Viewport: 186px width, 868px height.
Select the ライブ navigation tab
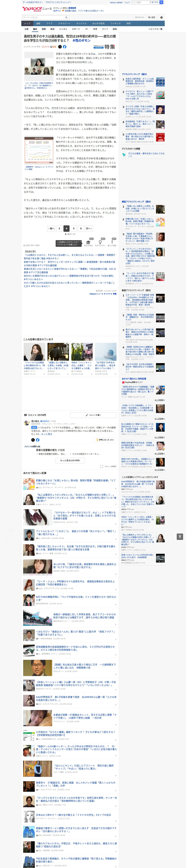[49, 24]
